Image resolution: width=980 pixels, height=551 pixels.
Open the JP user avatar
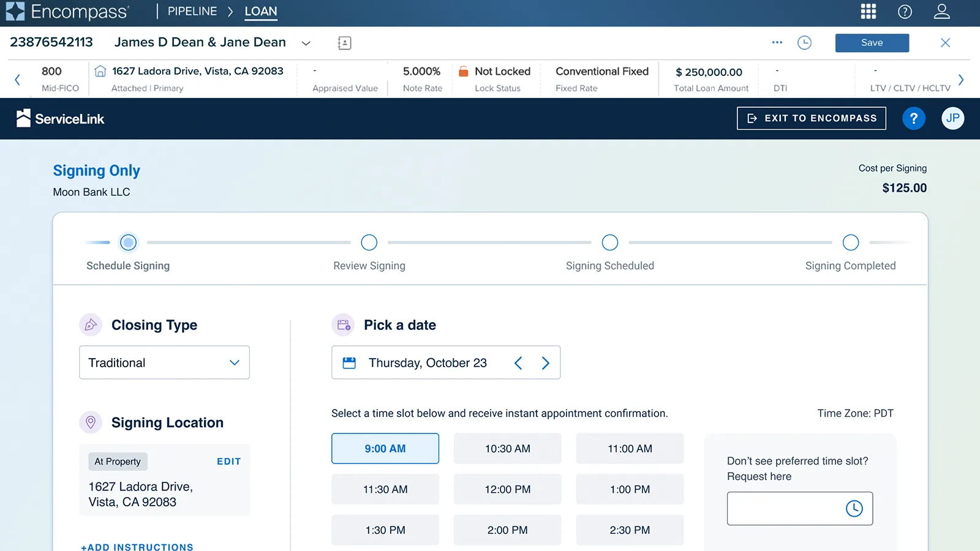tap(952, 118)
